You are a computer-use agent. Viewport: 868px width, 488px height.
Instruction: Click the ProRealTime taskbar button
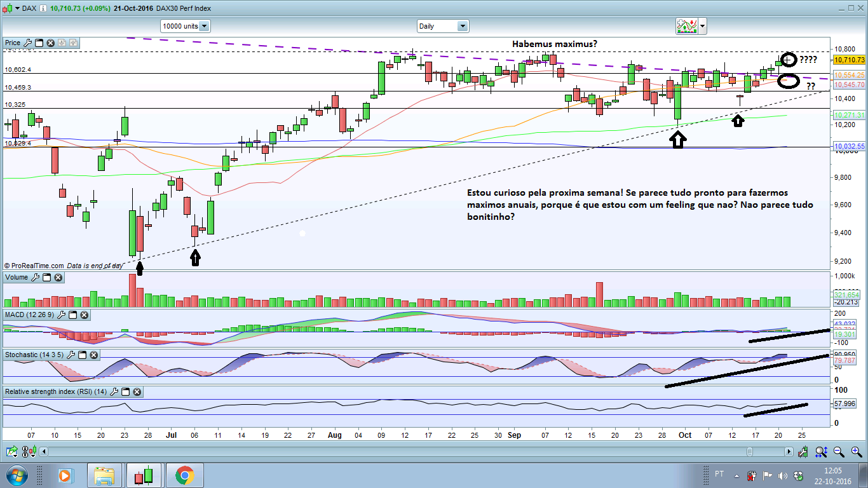144,475
